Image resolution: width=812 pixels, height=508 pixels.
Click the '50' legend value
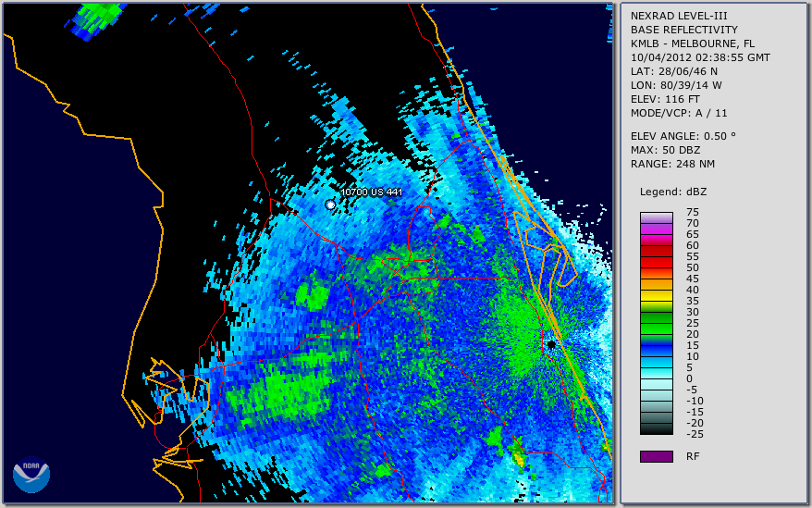tap(693, 267)
